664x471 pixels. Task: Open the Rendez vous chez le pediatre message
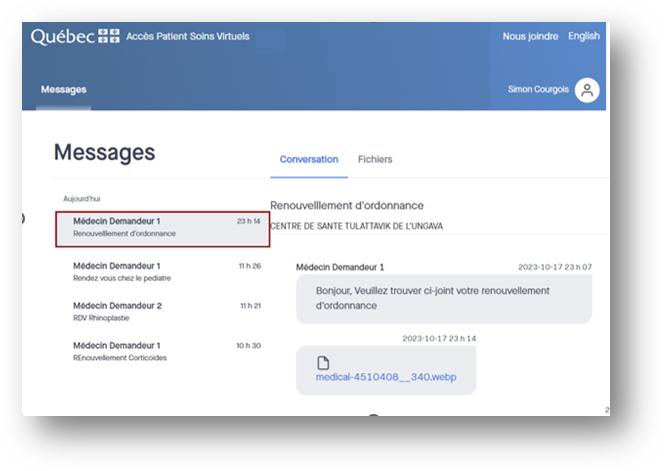point(163,272)
